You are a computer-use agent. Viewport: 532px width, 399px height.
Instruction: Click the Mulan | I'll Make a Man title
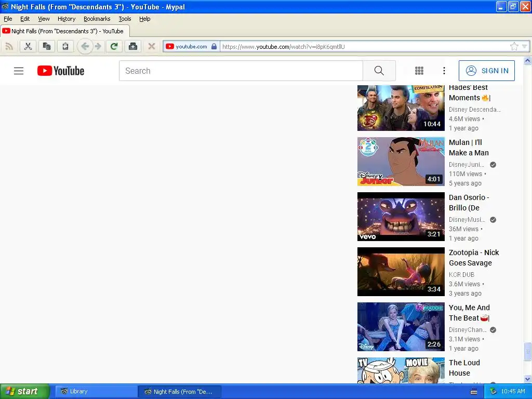point(469,148)
